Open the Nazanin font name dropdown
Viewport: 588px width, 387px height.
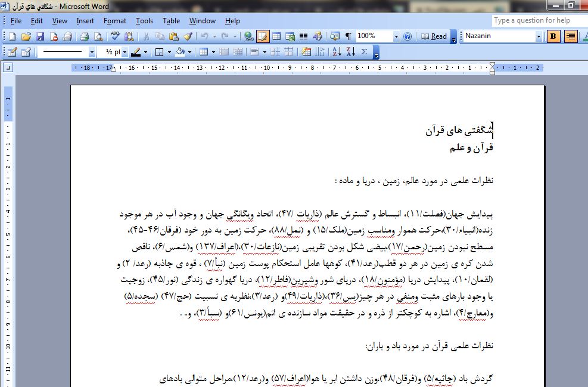tap(539, 36)
